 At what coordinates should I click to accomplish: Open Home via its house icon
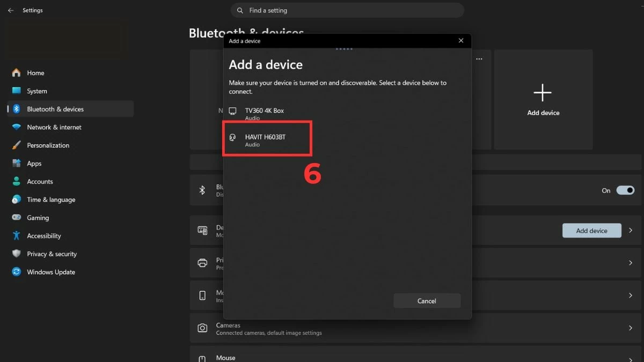pyautogui.click(x=16, y=73)
